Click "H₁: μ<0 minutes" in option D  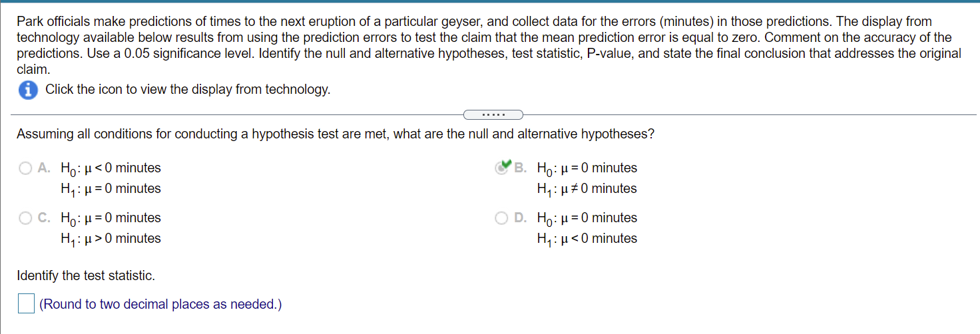pos(587,239)
